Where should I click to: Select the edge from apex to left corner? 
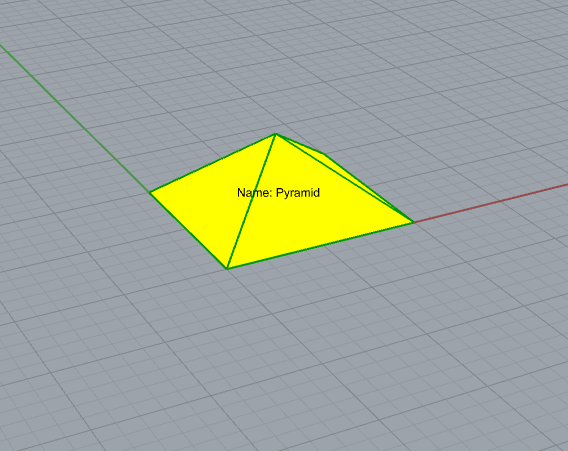213,163
